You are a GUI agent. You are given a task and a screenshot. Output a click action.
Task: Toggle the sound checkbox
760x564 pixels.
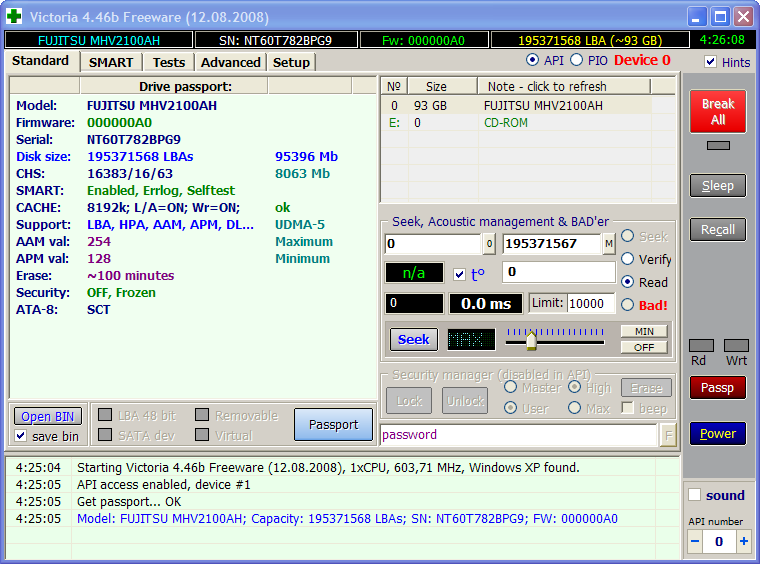pos(695,495)
